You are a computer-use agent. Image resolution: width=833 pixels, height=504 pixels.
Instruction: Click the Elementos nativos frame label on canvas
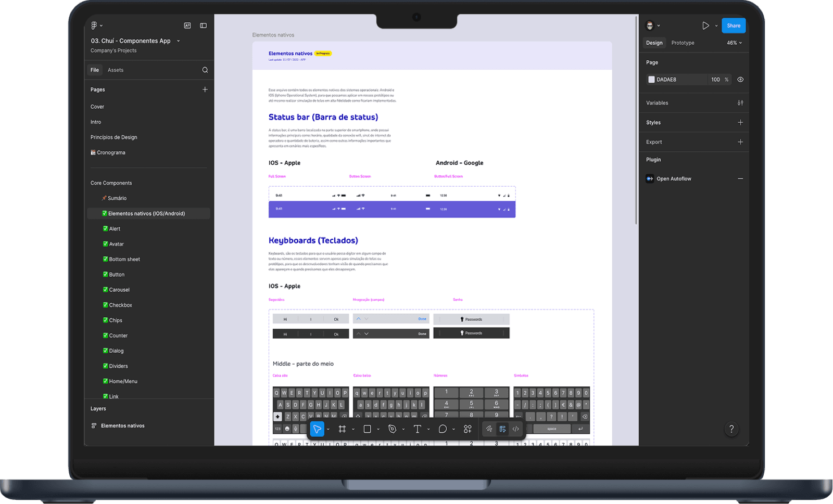[x=273, y=35]
